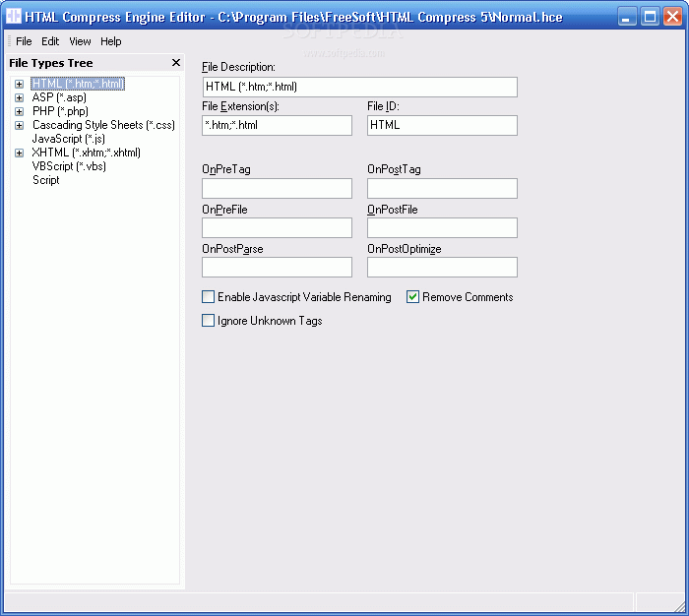Select XHTML (*.xhtm;*.xhtml) in the tree

[87, 153]
